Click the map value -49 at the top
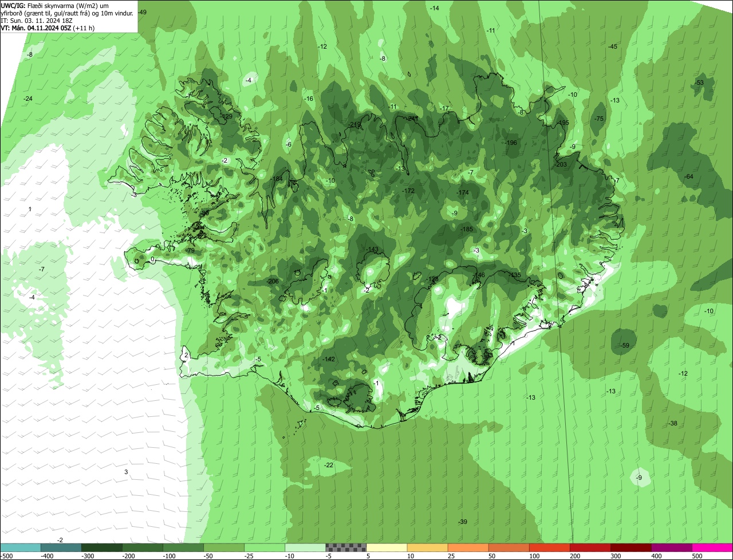Image resolution: width=733 pixels, height=560 pixels. [142, 12]
